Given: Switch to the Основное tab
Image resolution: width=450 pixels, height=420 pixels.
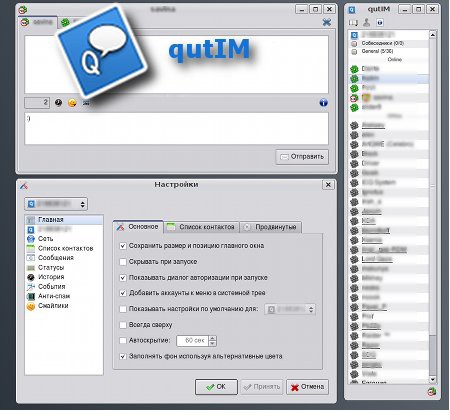Looking at the screenshot, I should pos(138,227).
